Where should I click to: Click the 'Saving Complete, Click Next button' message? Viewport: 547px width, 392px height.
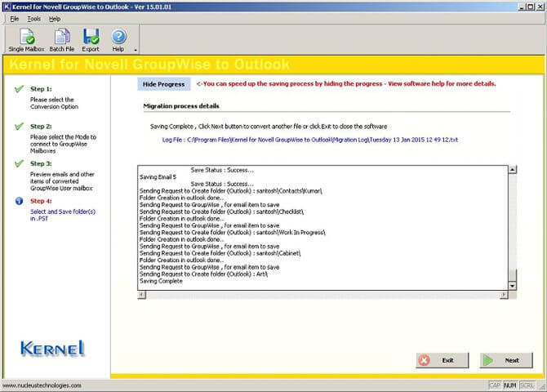(269, 127)
